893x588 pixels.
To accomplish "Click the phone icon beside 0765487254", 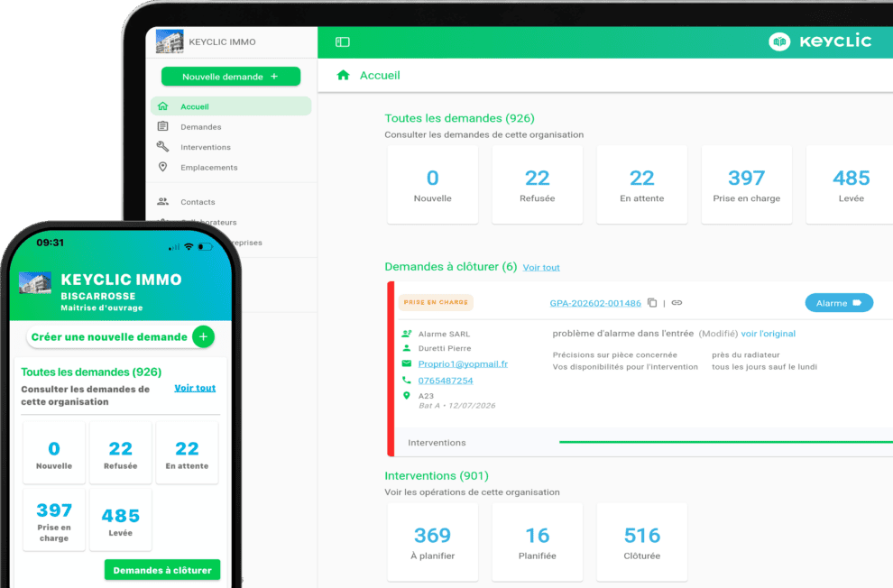I will coord(407,380).
